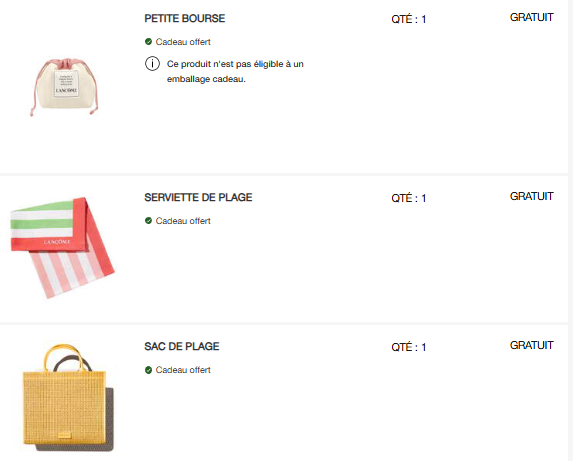Open the SERVIETTE DE PLAGE product title
This screenshot has height=461, width=573.
198,197
